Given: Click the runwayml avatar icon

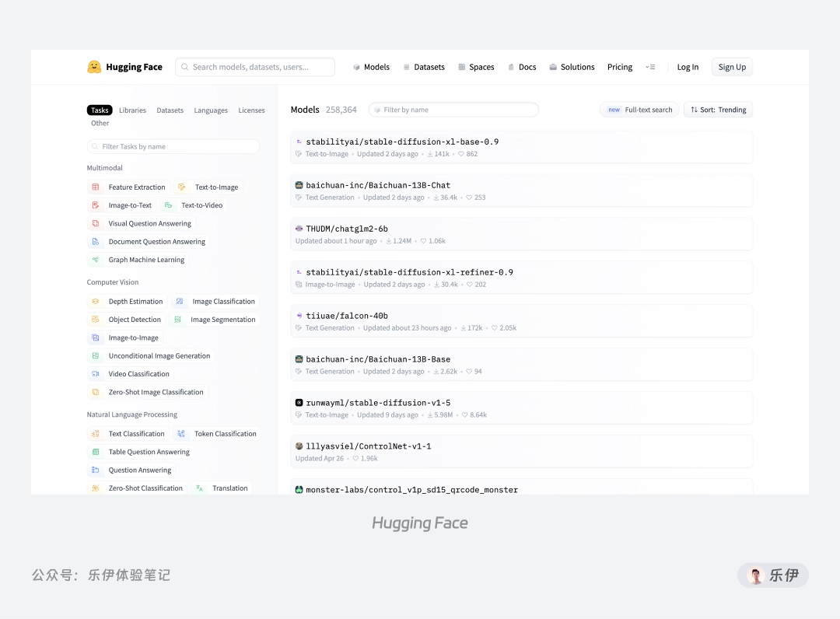Looking at the screenshot, I should point(299,403).
